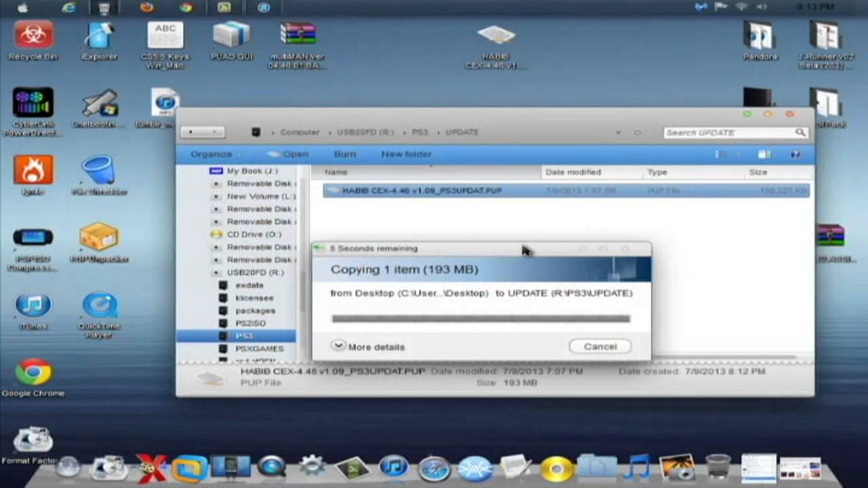Open the address bar history dropdown arrow
This screenshot has height=488, width=868.
618,132
